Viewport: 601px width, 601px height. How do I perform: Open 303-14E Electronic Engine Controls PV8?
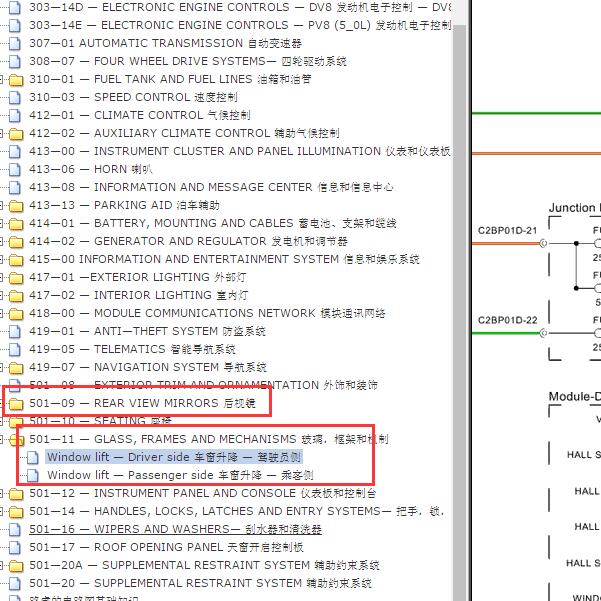coord(240,25)
